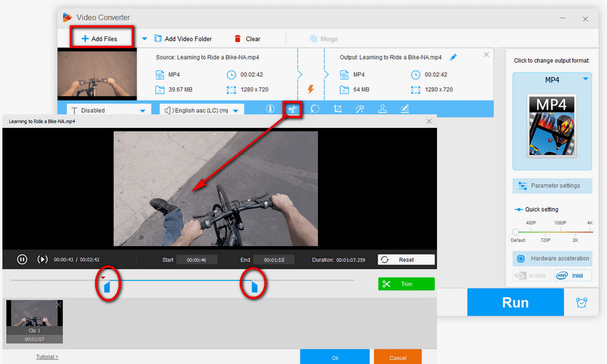Click the output 64 MB folder icon
Viewport: 607px width, 364px height.
pyautogui.click(x=344, y=90)
